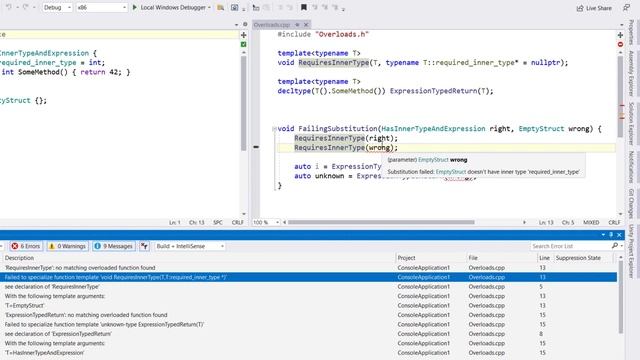Pin the Overloads.cpp tab
This screenshot has height=360, width=640.
pos(298,25)
